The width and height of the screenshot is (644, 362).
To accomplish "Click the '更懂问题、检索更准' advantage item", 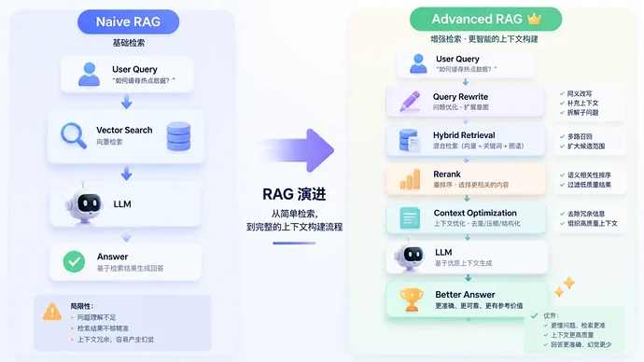I will pos(578,326).
